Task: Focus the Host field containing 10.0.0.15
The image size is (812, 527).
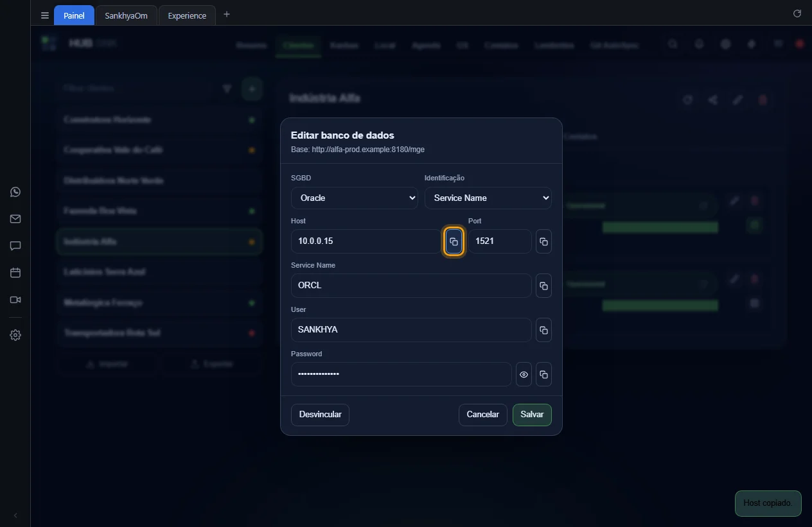Action: tap(366, 241)
